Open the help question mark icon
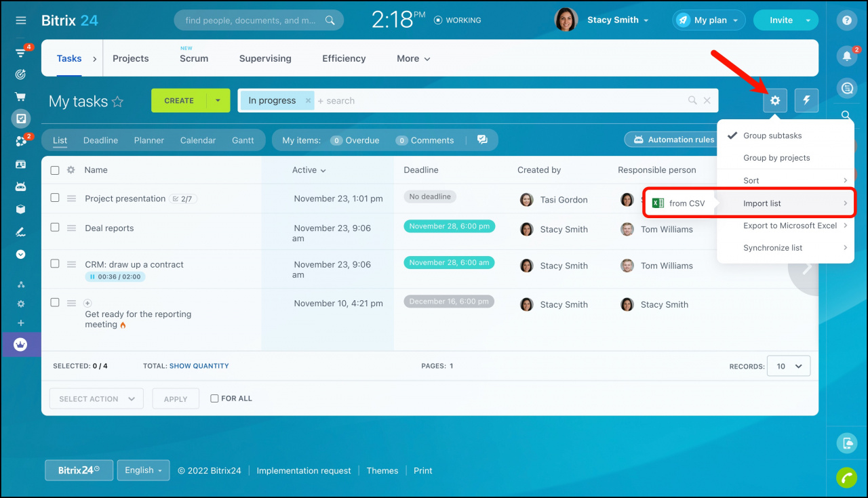This screenshot has width=868, height=498. tap(846, 20)
